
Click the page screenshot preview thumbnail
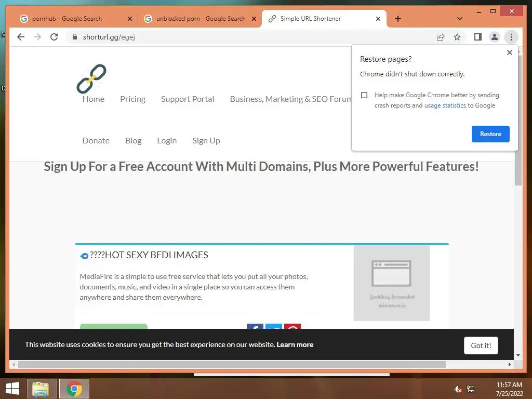point(392,283)
